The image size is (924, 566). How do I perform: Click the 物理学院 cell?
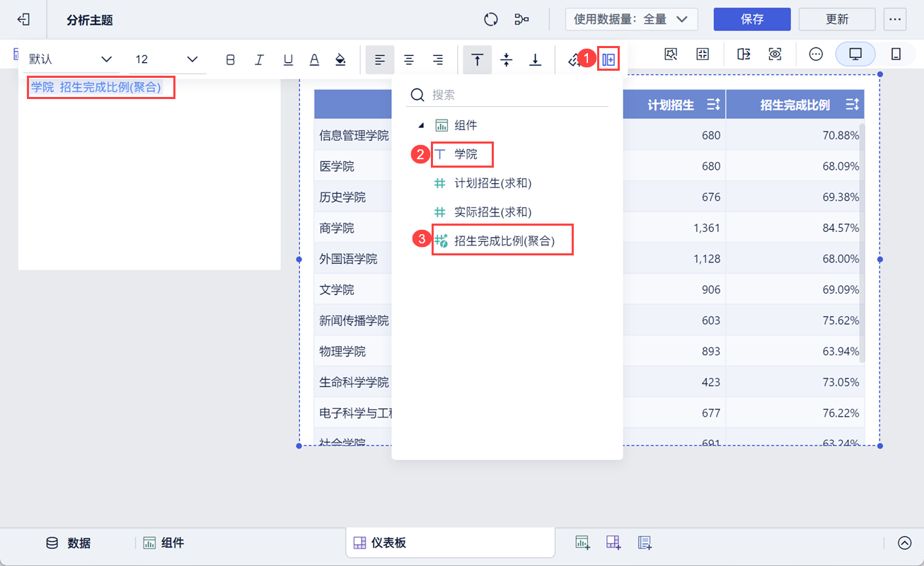[342, 351]
